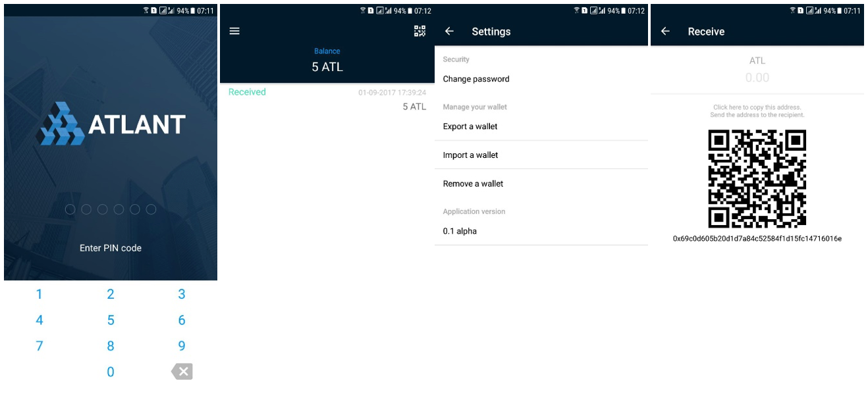This screenshot has height=404, width=868.
Task: Tap the 07:11 clock on Receive screen
Action: 852,11
